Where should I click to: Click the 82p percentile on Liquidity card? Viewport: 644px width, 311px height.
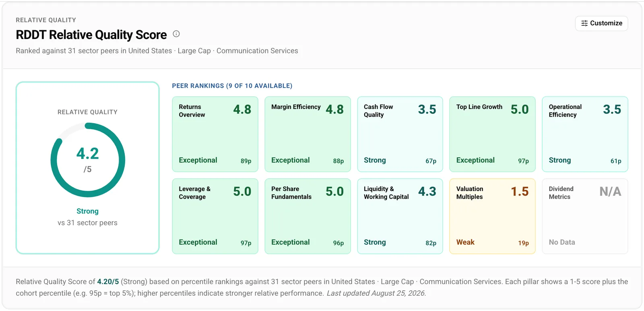click(x=431, y=243)
